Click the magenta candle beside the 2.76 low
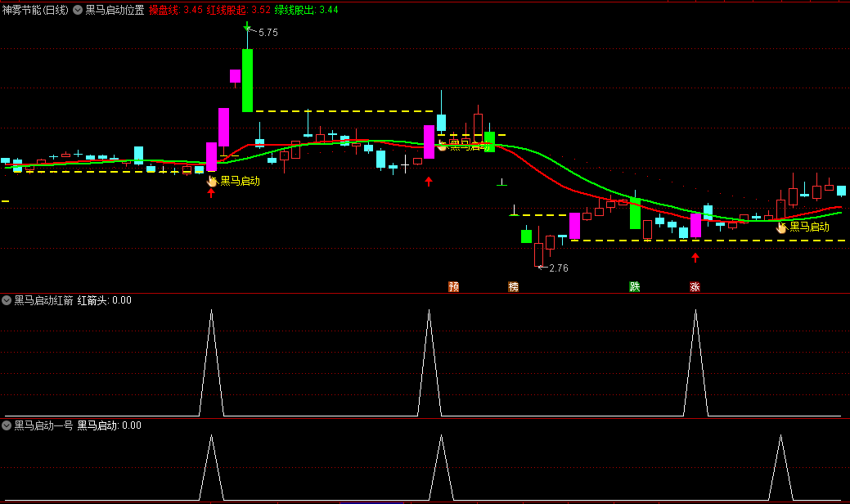The image size is (850, 504). tap(574, 226)
